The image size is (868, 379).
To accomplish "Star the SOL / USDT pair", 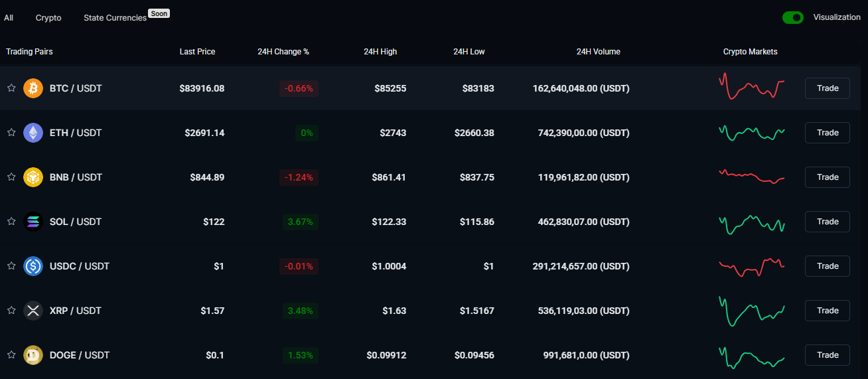I will 11,222.
